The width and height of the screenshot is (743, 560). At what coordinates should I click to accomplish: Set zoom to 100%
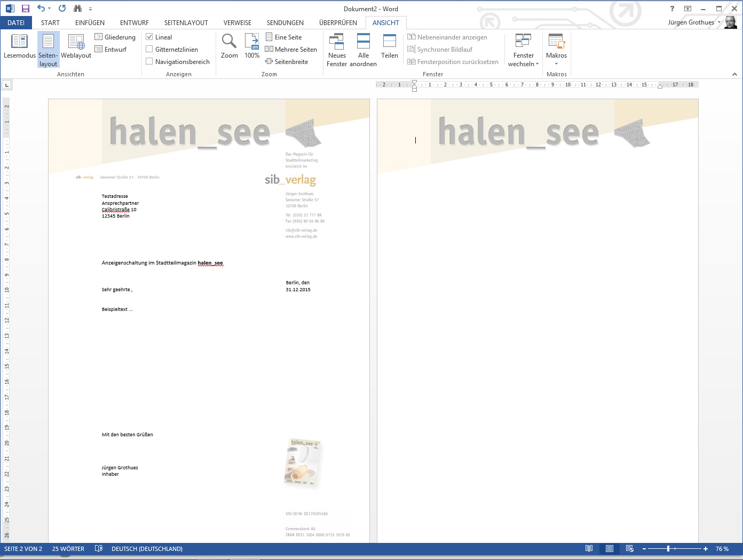click(x=252, y=46)
